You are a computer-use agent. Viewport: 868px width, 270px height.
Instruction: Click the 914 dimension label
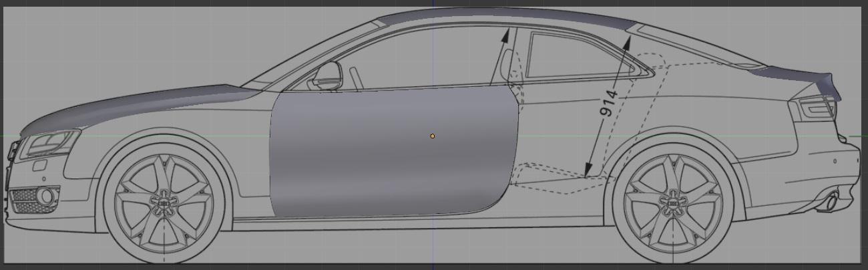coord(609,102)
